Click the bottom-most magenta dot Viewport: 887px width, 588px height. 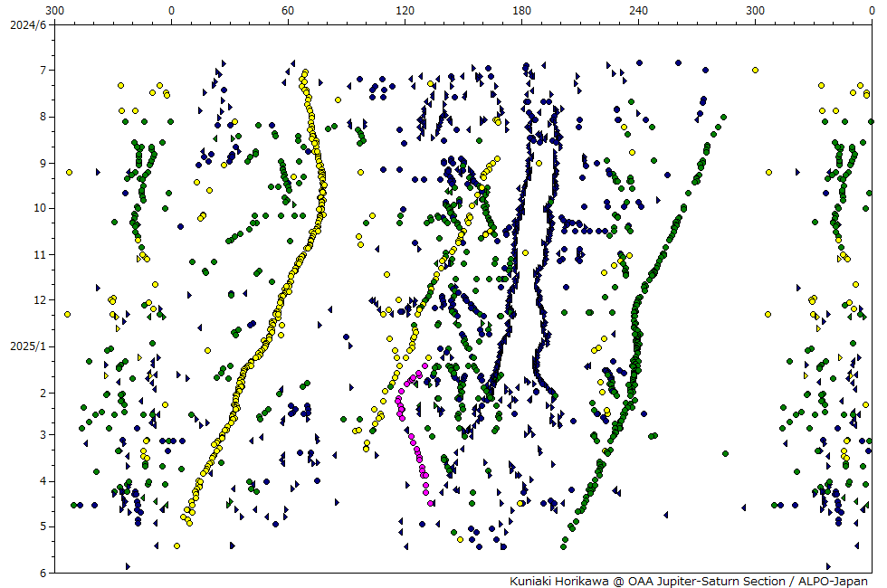(430, 503)
